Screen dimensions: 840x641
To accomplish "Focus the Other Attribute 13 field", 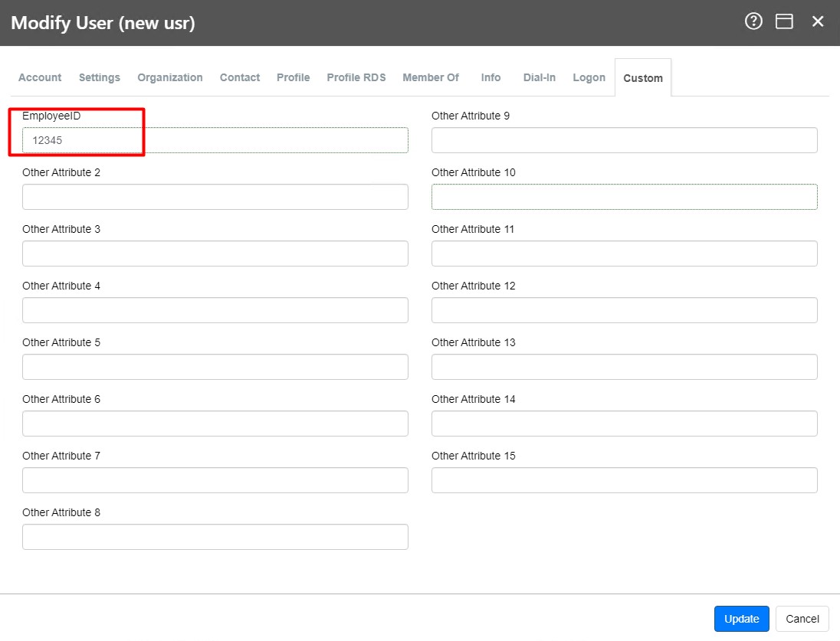I will coord(624,368).
